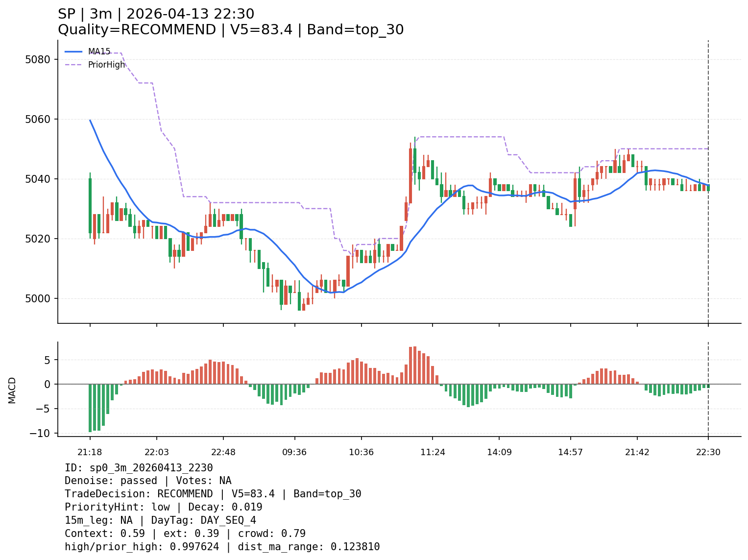Select the 22:30 time axis label
The height and width of the screenshot is (560, 748).
click(x=708, y=452)
